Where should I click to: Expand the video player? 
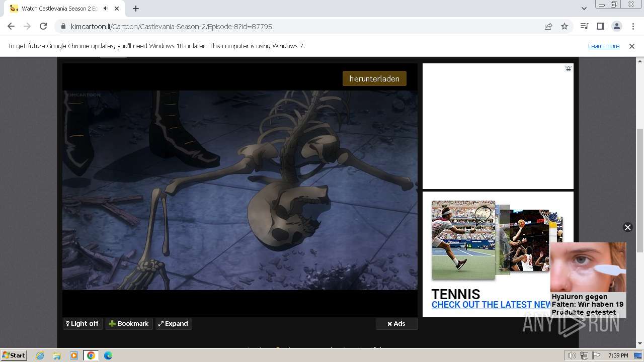174,324
